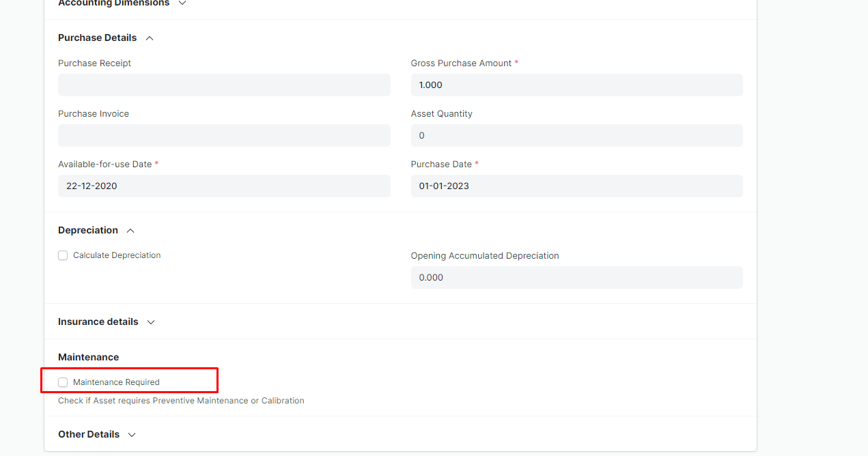This screenshot has width=868, height=456.
Task: Click the Maintenance Required label text
Action: (x=116, y=382)
